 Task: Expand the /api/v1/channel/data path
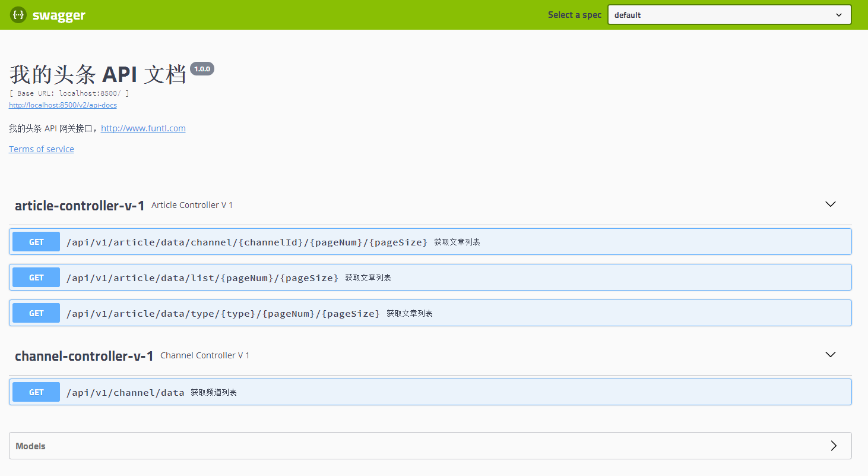point(125,393)
